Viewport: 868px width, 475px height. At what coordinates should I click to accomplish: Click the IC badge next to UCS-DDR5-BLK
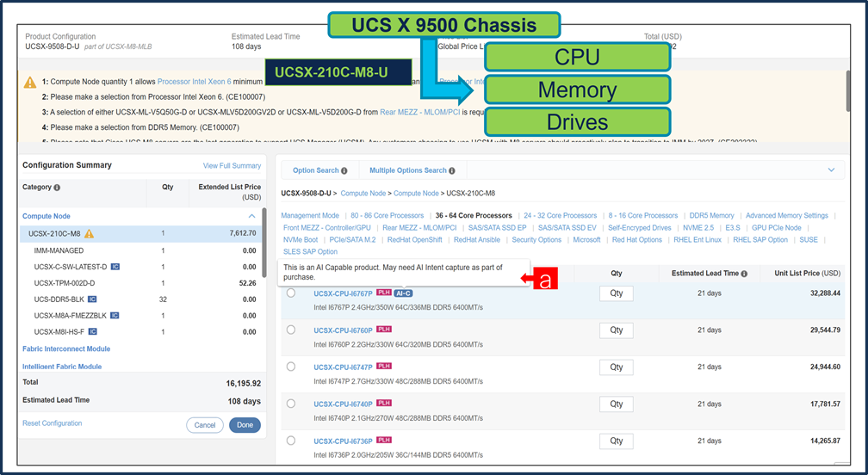[92, 299]
